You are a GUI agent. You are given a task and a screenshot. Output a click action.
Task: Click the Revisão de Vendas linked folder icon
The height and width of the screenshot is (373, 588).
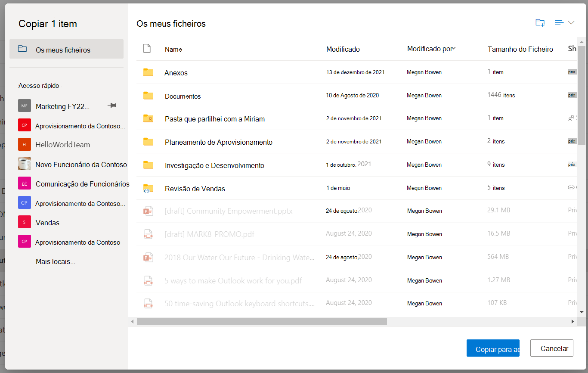148,188
